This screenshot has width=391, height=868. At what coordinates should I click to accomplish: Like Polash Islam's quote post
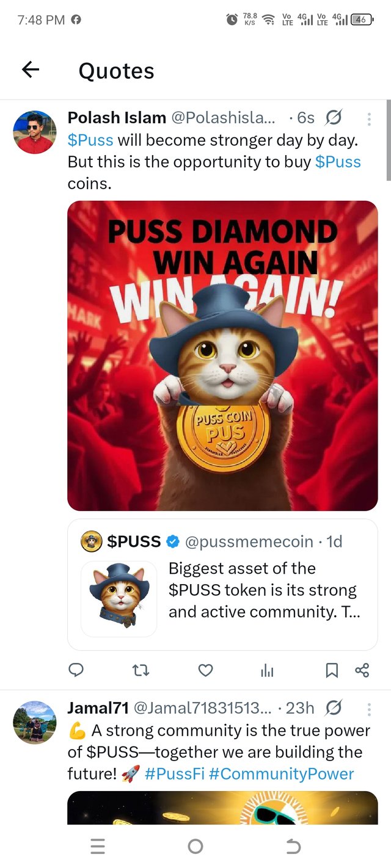pyautogui.click(x=206, y=671)
